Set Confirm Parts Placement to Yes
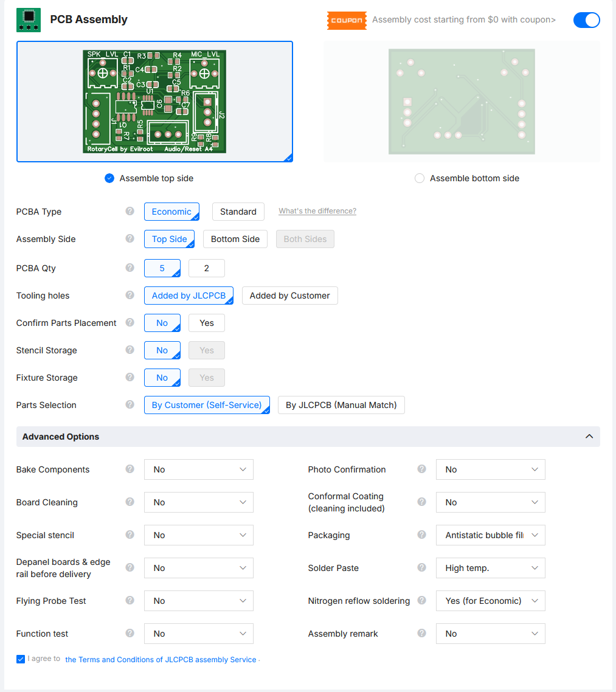 coord(207,323)
